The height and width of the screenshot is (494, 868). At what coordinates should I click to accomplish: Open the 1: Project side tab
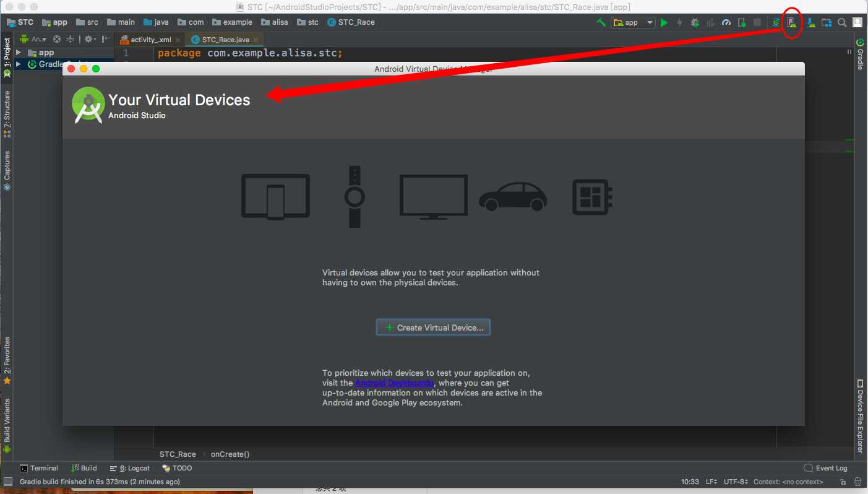click(x=7, y=58)
